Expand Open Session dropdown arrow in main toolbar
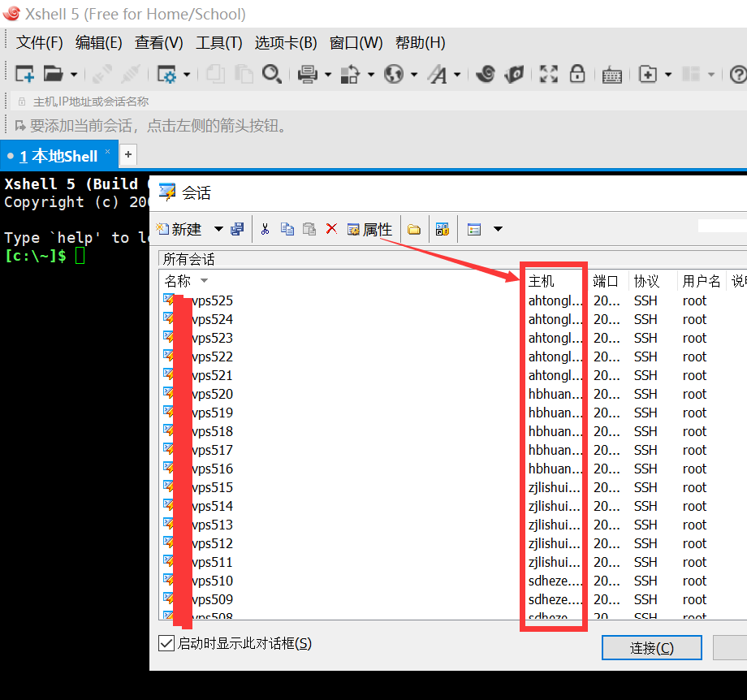The height and width of the screenshot is (700, 747). [74, 75]
